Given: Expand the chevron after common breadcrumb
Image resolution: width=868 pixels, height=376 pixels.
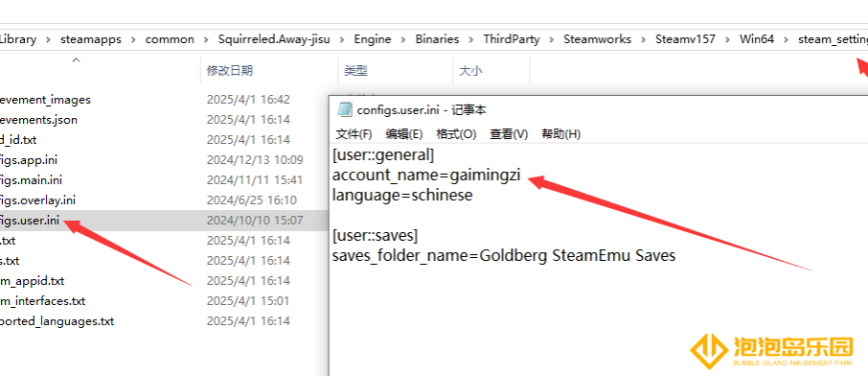Looking at the screenshot, I should click(x=207, y=40).
